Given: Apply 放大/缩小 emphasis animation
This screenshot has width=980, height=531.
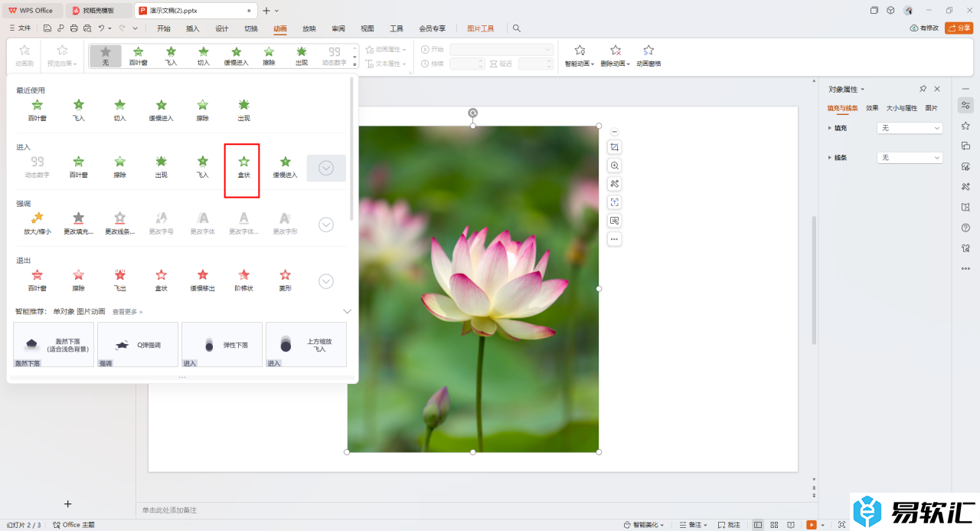Looking at the screenshot, I should 37,224.
